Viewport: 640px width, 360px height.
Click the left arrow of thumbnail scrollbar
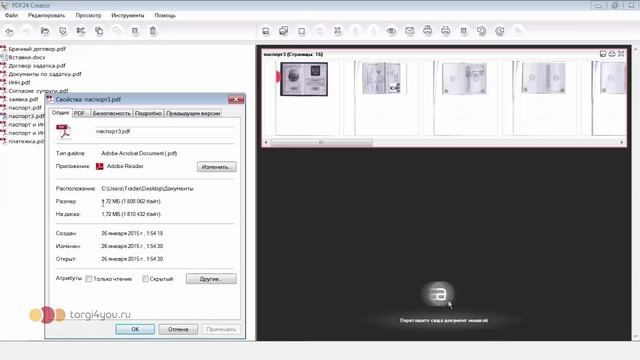[266, 142]
